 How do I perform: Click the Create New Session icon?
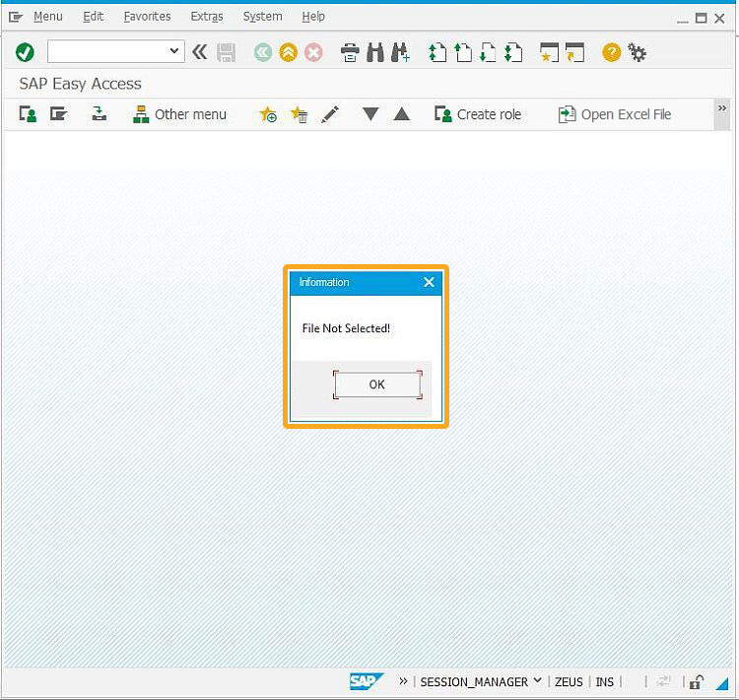point(549,52)
